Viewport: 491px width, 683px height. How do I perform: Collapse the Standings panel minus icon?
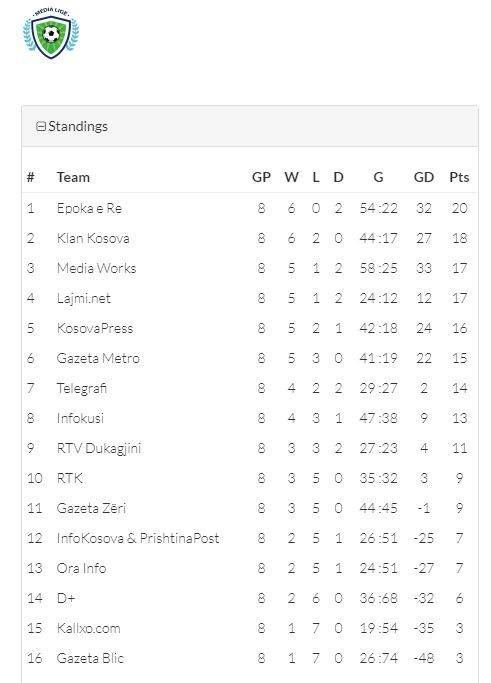41,126
